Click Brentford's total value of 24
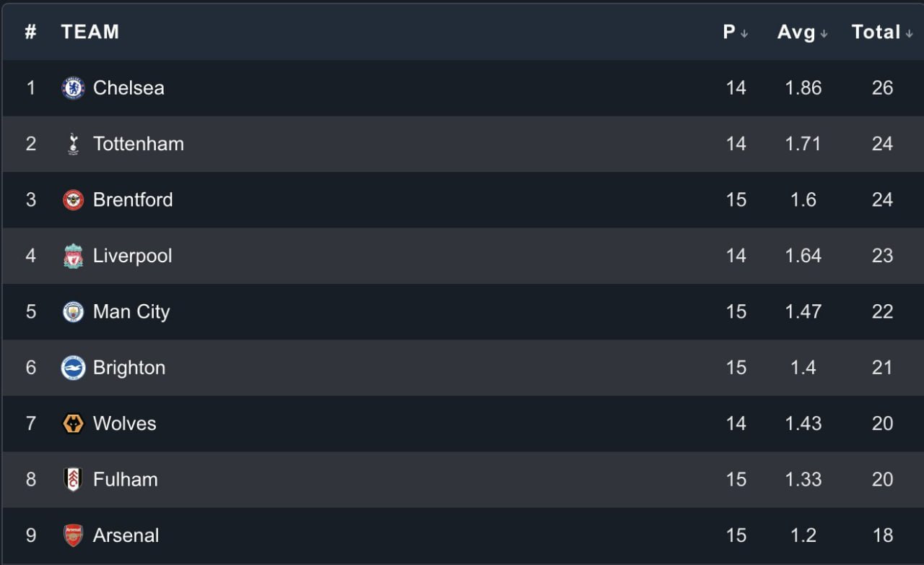 (882, 200)
